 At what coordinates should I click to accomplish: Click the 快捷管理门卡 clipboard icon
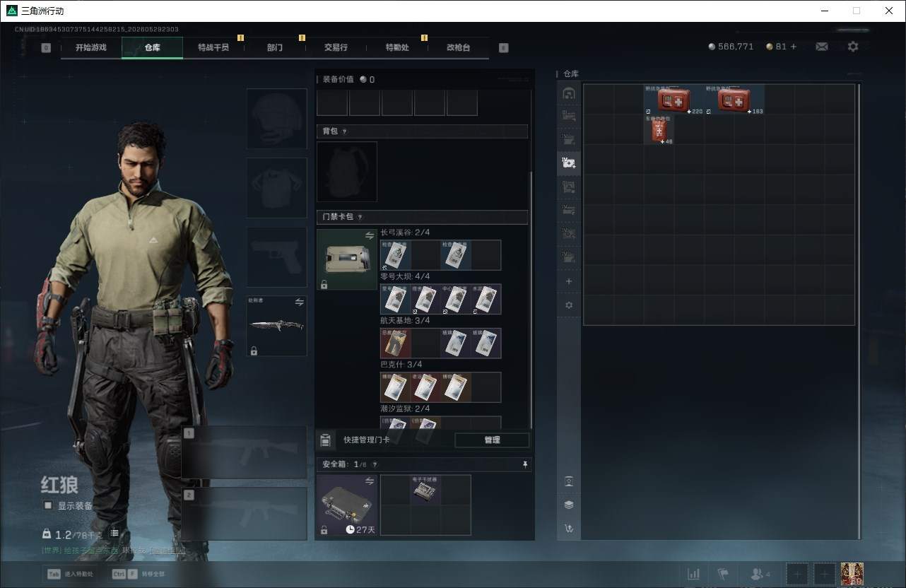click(325, 440)
